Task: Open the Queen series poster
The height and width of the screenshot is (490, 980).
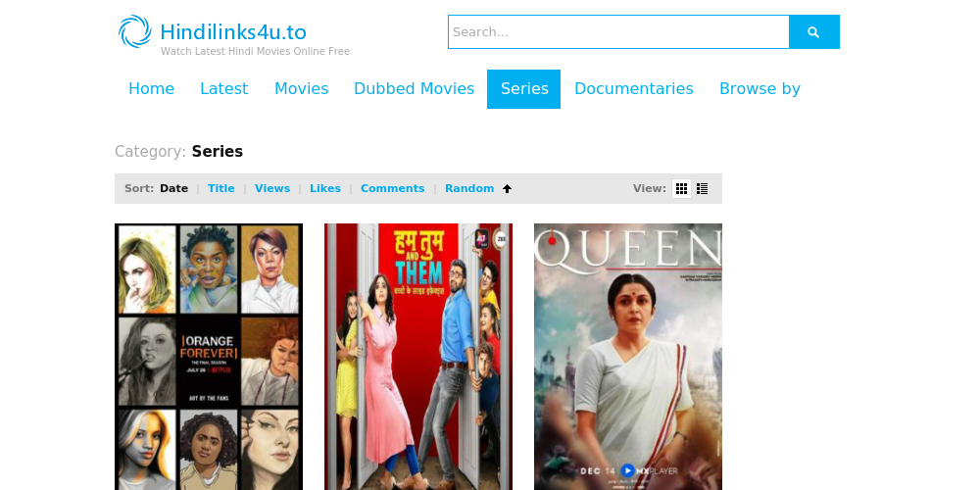Action: [x=628, y=357]
